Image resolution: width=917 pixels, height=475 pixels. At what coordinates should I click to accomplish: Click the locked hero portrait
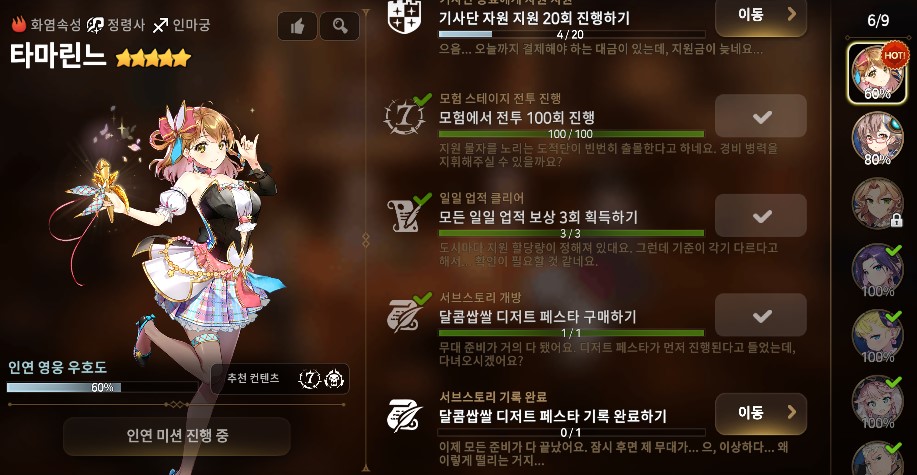pyautogui.click(x=877, y=204)
